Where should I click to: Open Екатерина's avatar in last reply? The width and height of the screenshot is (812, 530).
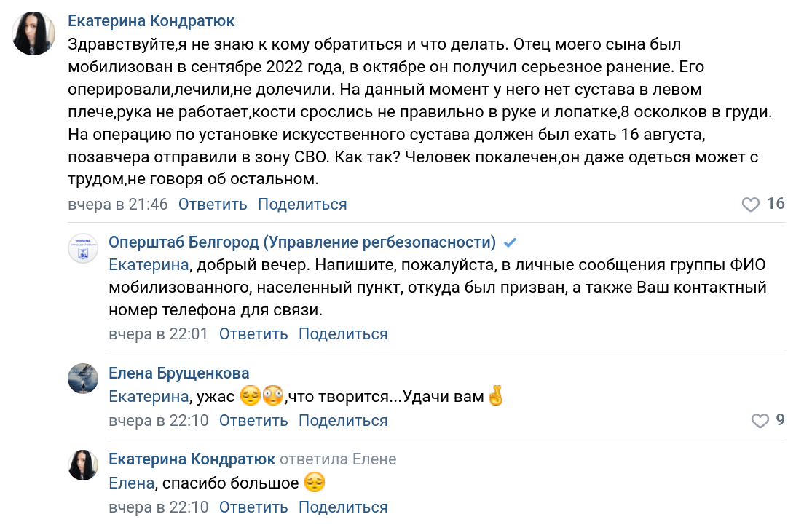[x=83, y=464]
